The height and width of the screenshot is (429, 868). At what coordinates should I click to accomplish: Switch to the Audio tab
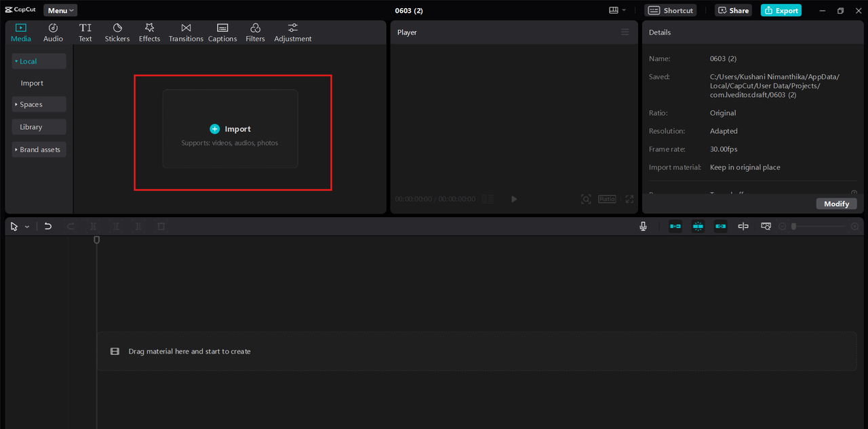[53, 33]
